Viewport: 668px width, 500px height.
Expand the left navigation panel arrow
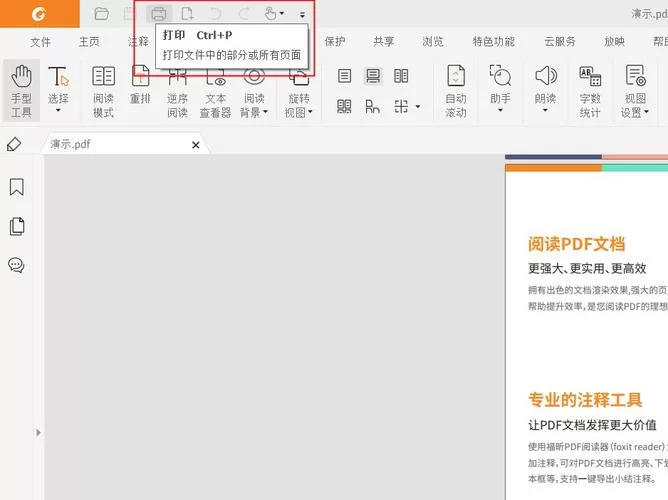tap(38, 433)
